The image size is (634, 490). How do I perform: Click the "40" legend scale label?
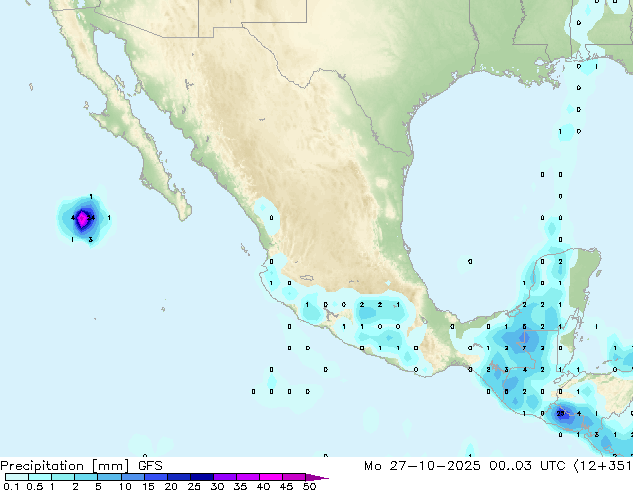click(x=263, y=486)
